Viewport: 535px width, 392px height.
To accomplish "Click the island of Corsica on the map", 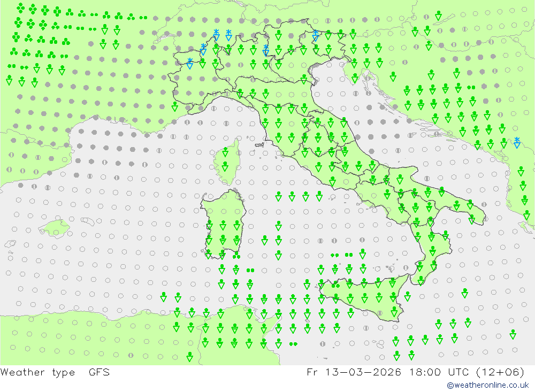I will click(x=227, y=162).
